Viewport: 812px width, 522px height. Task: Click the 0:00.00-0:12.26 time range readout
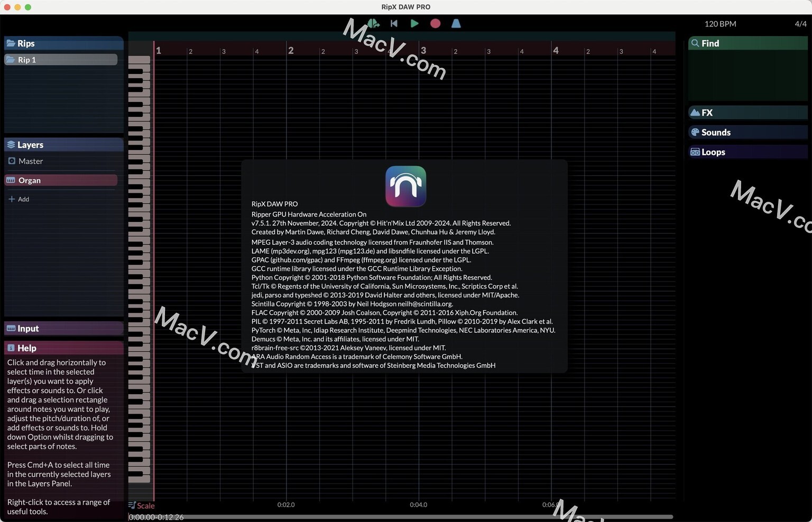tap(156, 517)
